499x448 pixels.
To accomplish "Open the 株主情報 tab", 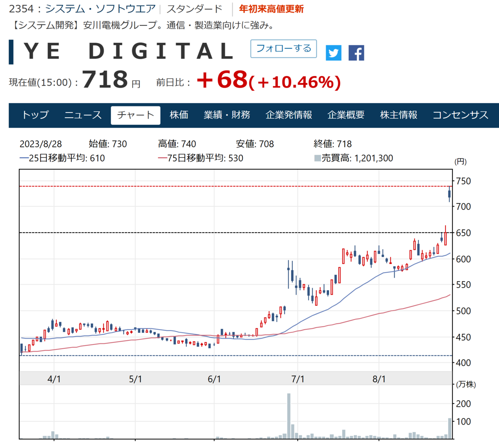I will tap(399, 115).
